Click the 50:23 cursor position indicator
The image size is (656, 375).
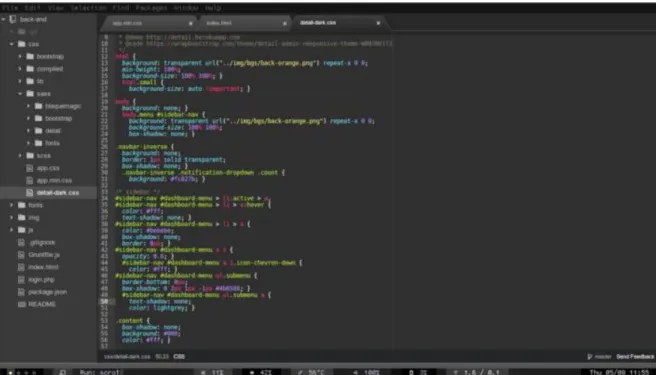(162, 357)
